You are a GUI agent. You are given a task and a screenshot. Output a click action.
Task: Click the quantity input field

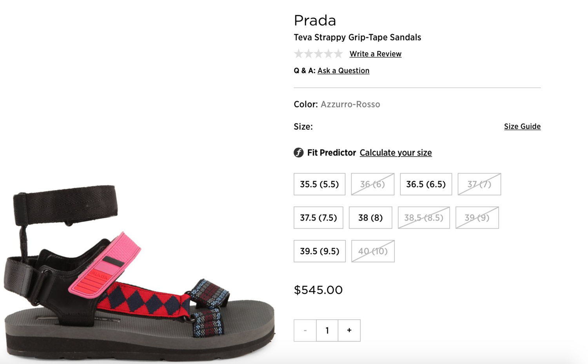tap(327, 330)
